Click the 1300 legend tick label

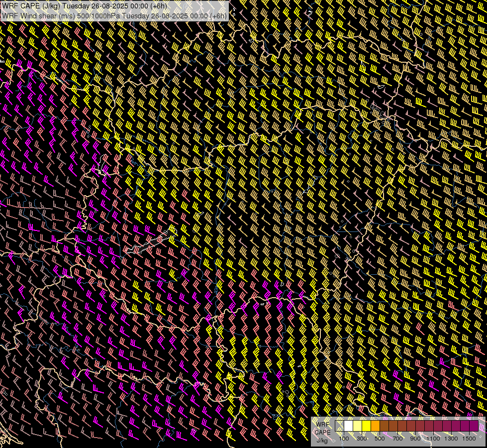tap(451, 439)
